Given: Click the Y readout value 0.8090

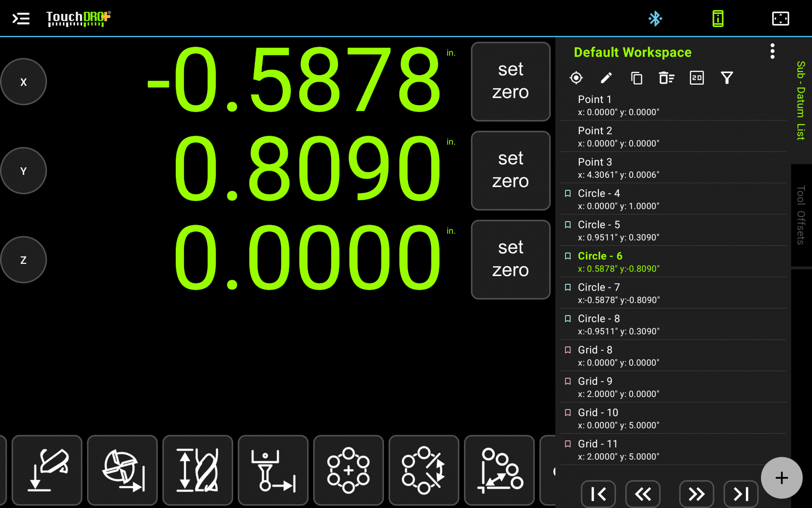Looking at the screenshot, I should [x=307, y=168].
